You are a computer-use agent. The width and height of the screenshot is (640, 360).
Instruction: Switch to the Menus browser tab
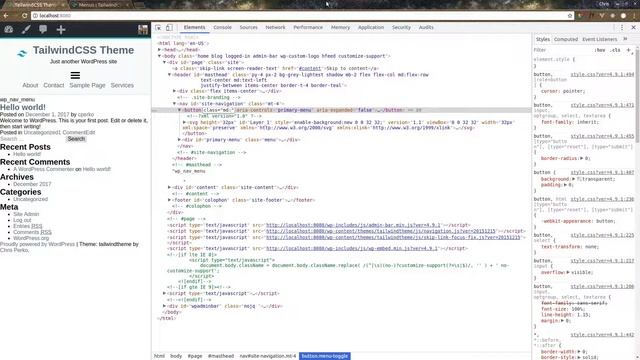coord(98,4)
